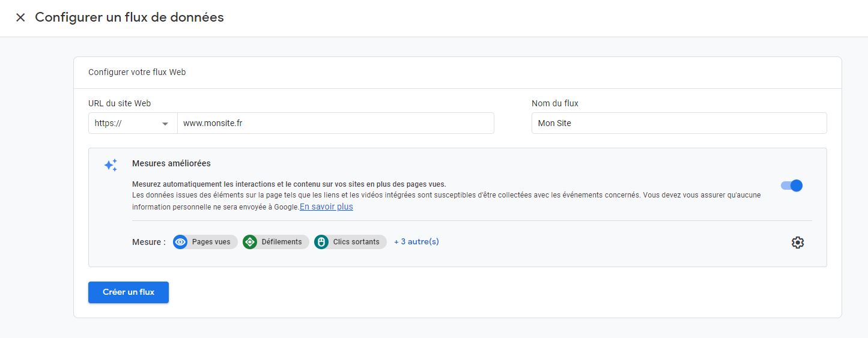Select the https:// protocol text
Screen dimensions: 868x338
[109, 123]
